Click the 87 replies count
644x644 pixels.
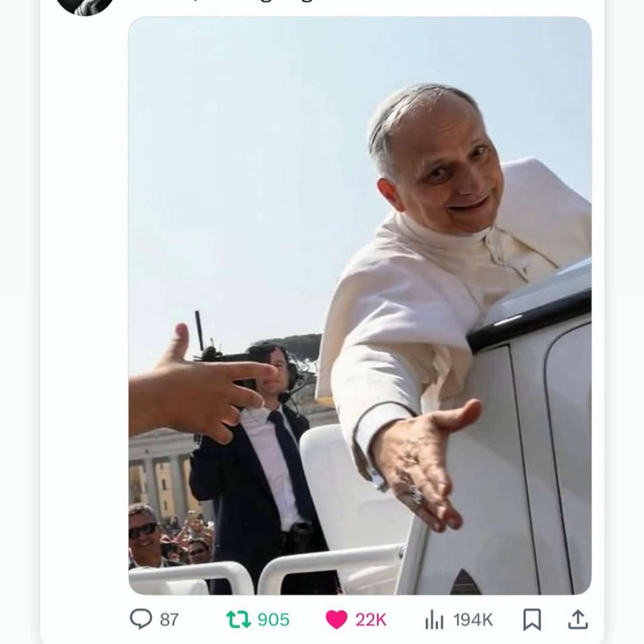[169, 620]
